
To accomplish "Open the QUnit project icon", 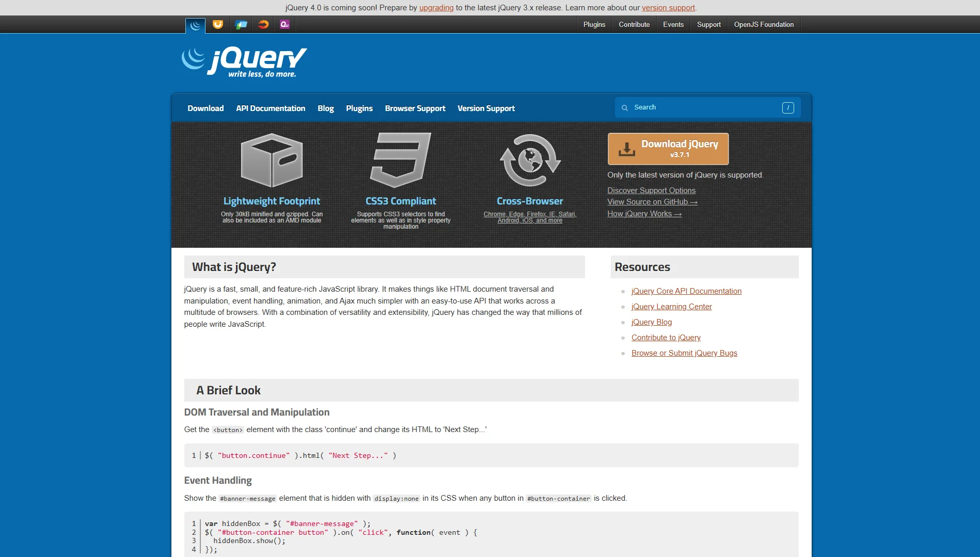I will [x=285, y=24].
